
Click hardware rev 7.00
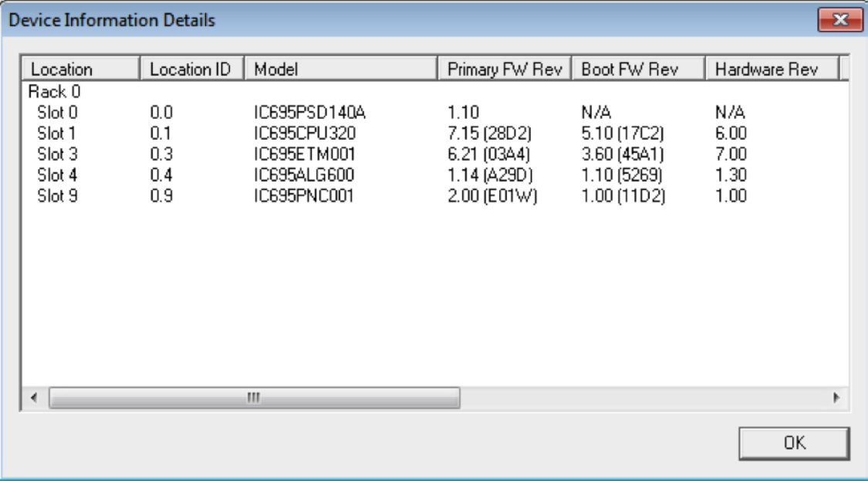click(731, 154)
